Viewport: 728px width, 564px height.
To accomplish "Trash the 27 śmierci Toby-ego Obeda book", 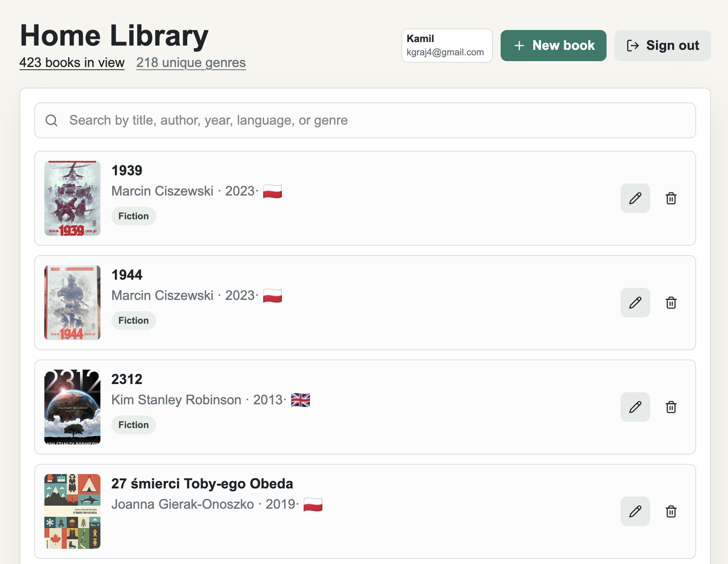I will (671, 511).
